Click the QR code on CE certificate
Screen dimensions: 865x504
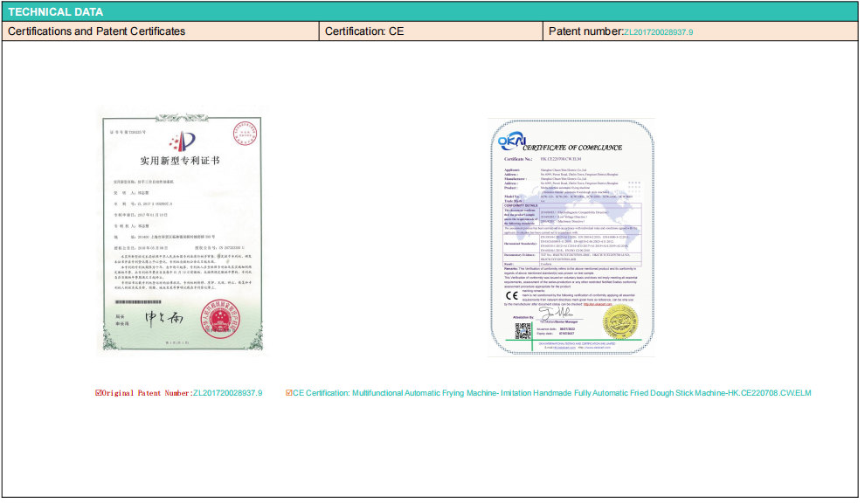522,331
